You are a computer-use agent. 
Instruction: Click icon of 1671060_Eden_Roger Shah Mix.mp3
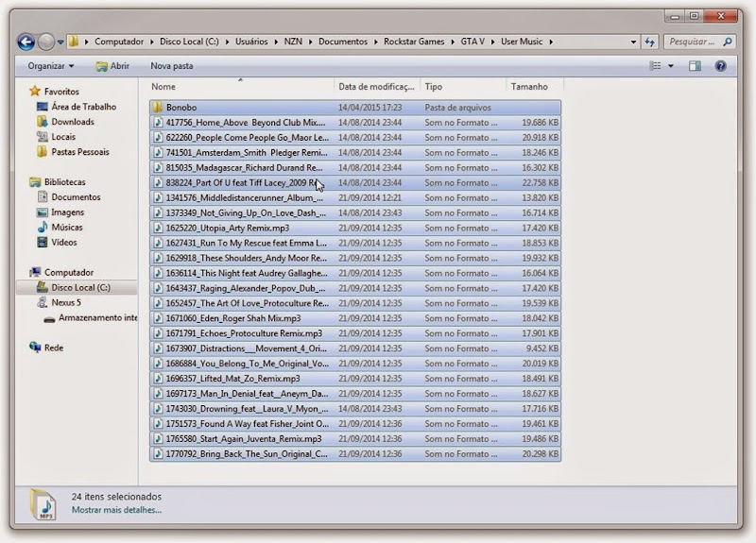[x=158, y=318]
